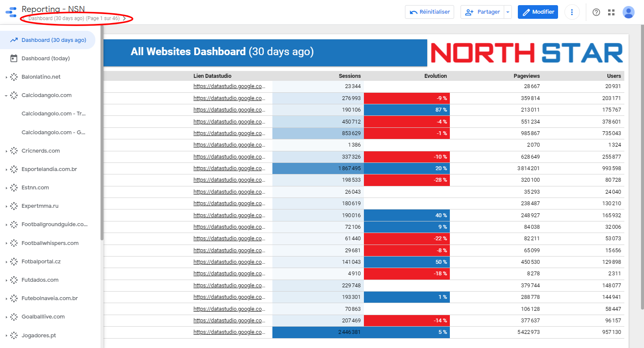The height and width of the screenshot is (348, 644).
Task: Click the calendar icon for Dashboard (today)
Action: (14, 59)
